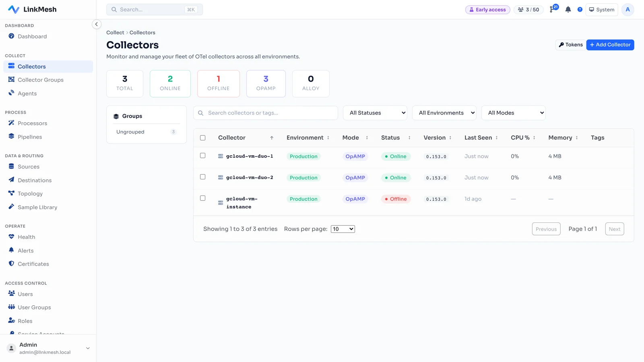This screenshot has width=644, height=362.
Task: Open the All Statuses dropdown
Action: pyautogui.click(x=375, y=113)
